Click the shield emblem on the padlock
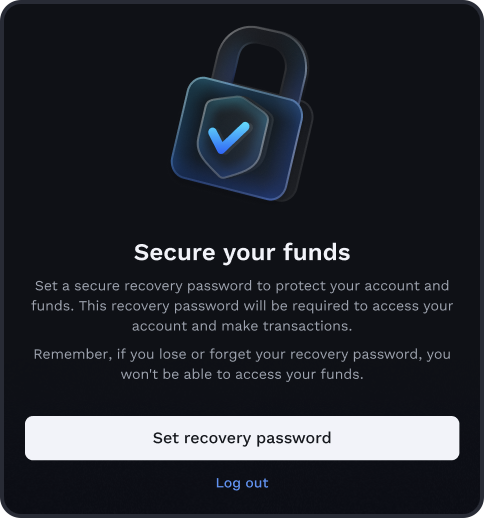Viewport: 484px width, 518px height. point(233,137)
